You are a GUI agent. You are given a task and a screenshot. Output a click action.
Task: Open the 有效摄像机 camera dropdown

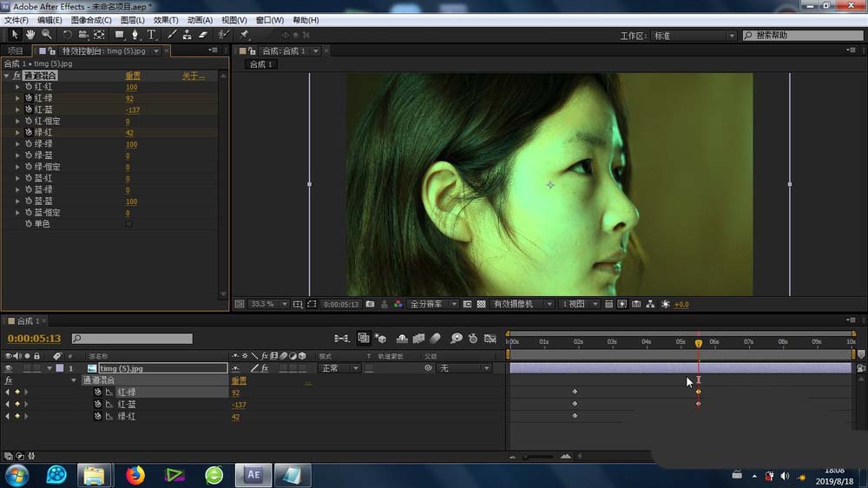coord(522,304)
